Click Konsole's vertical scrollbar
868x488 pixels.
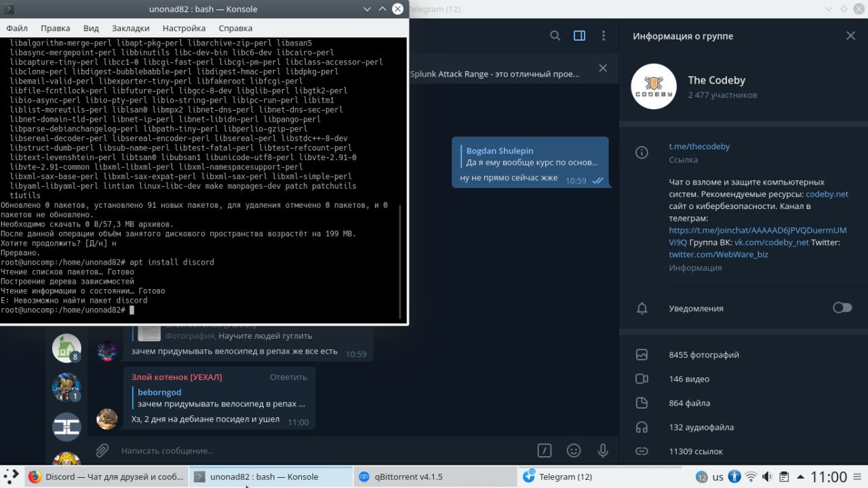tap(401, 261)
